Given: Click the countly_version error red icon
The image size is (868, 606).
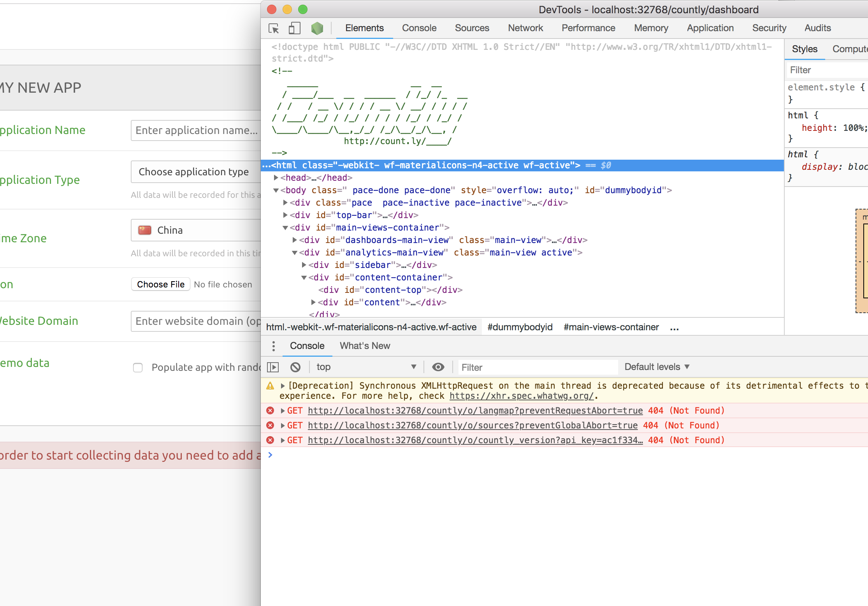Looking at the screenshot, I should pos(270,440).
